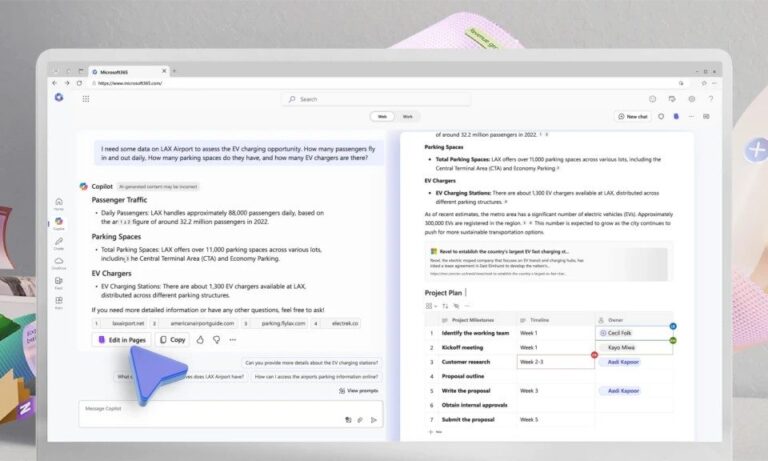The image size is (768, 461).
Task: Click Project Milestones column header
Action: click(473, 320)
